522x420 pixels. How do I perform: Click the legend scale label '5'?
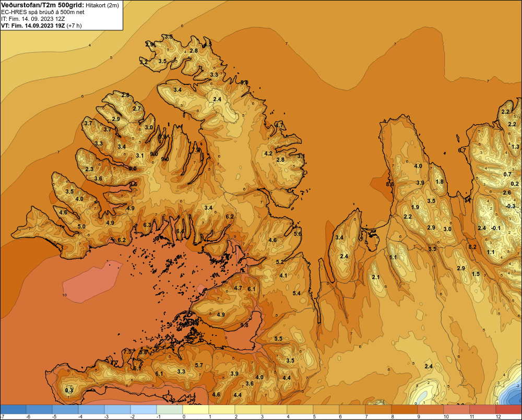pyautogui.click(x=315, y=417)
